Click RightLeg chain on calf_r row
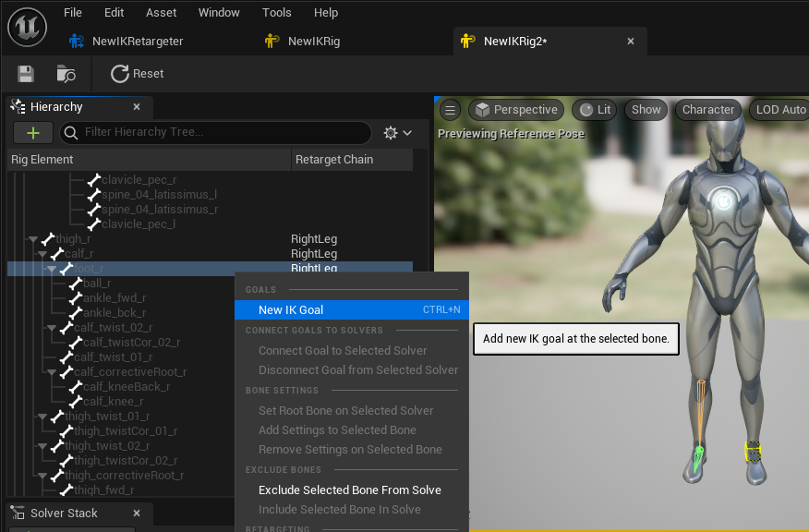 click(314, 254)
